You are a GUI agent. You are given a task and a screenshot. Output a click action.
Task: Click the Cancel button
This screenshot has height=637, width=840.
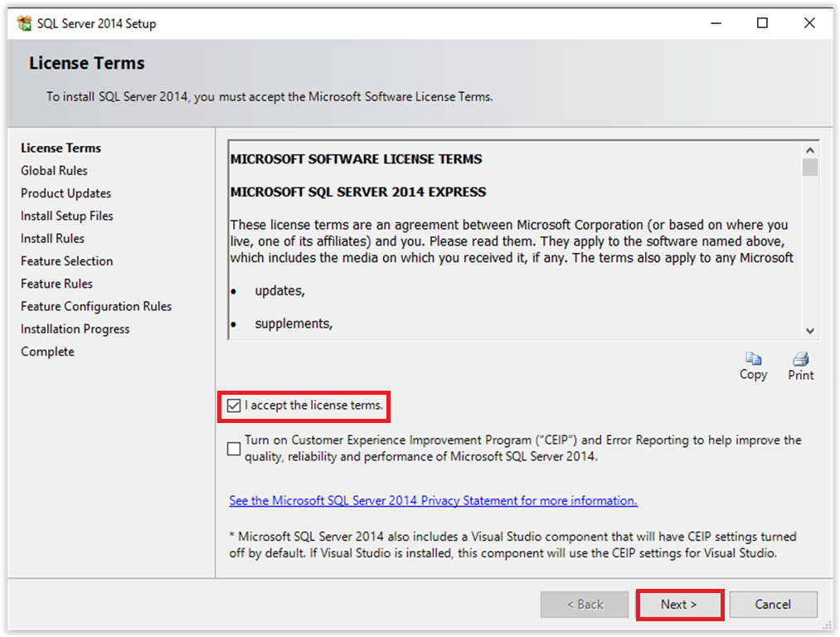[x=773, y=605]
